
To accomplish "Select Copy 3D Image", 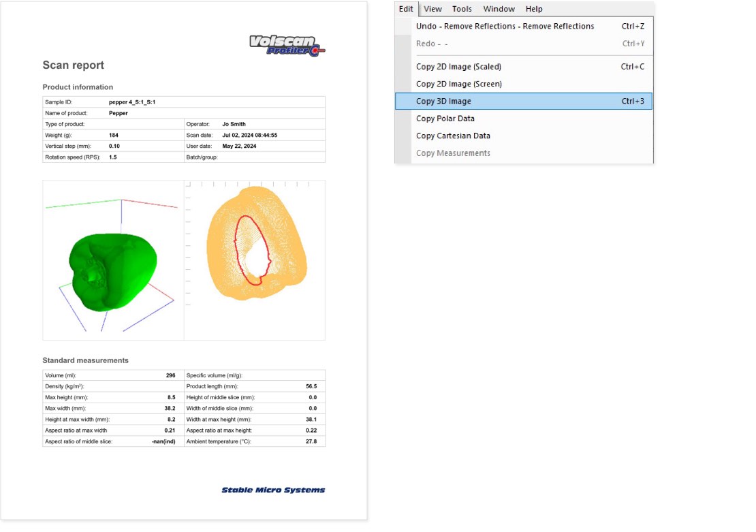I will click(x=443, y=101).
